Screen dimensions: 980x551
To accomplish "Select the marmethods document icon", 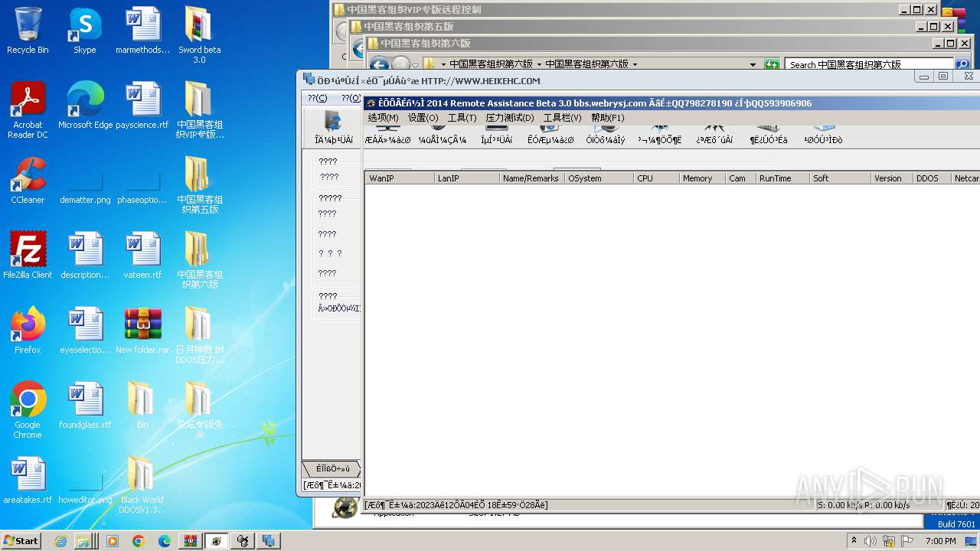I will click(142, 31).
